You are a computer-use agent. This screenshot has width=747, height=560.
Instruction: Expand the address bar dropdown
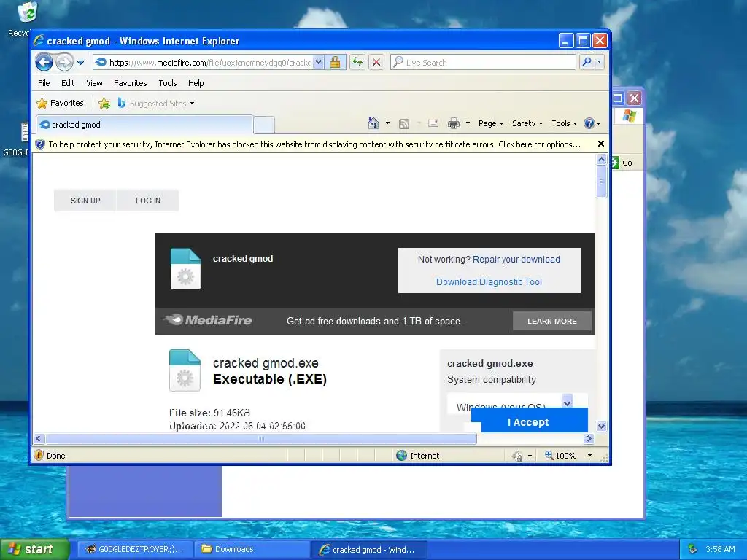click(x=319, y=63)
